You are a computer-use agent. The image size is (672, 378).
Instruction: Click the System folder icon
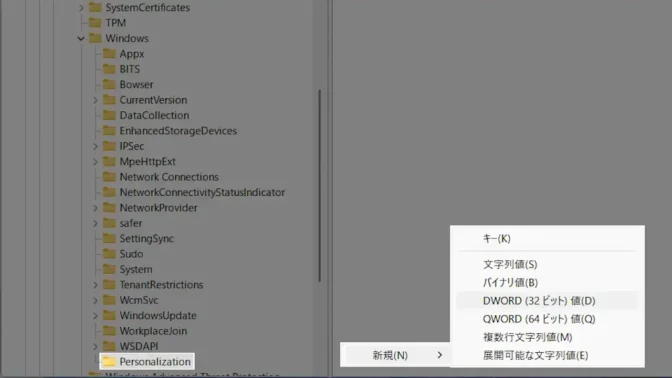point(109,269)
